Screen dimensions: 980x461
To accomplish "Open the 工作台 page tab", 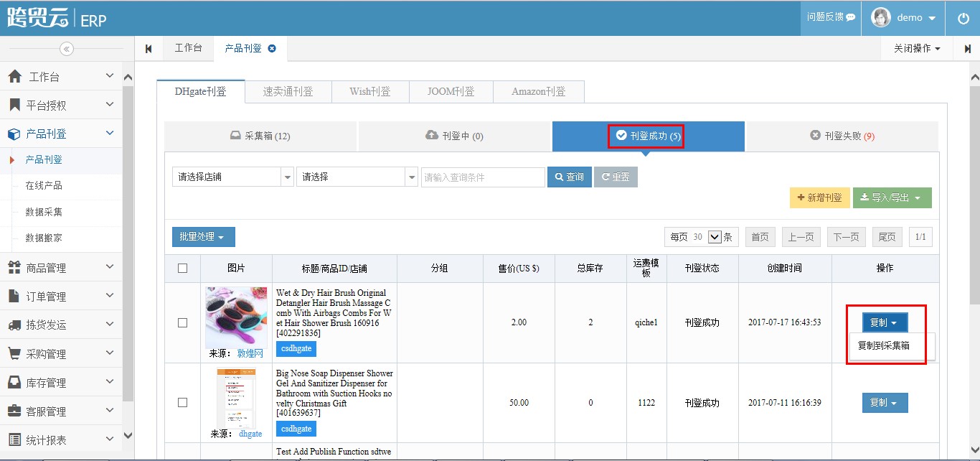I will click(188, 48).
